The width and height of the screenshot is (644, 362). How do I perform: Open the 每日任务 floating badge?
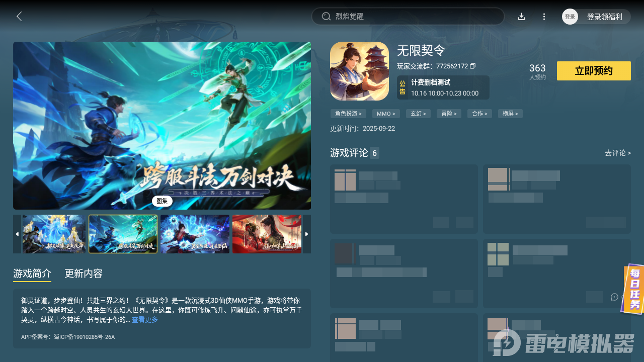[x=633, y=289]
